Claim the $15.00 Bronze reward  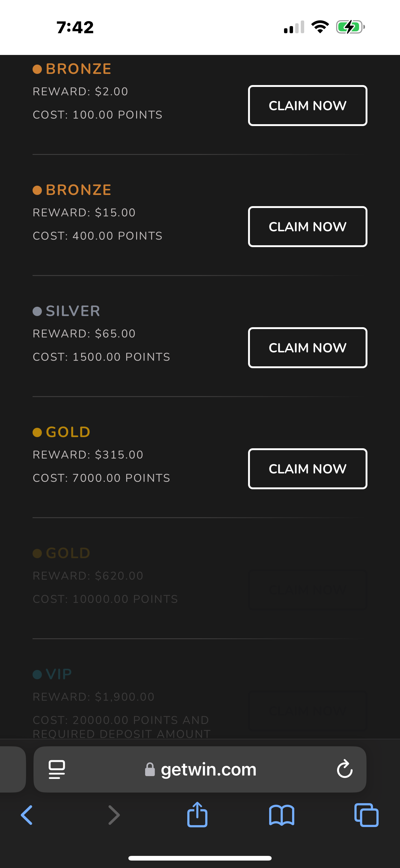click(307, 226)
